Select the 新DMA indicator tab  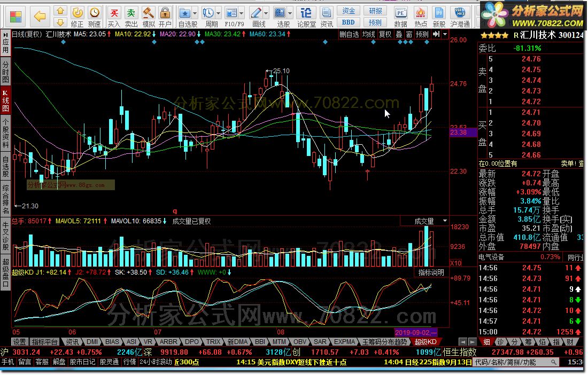237,342
